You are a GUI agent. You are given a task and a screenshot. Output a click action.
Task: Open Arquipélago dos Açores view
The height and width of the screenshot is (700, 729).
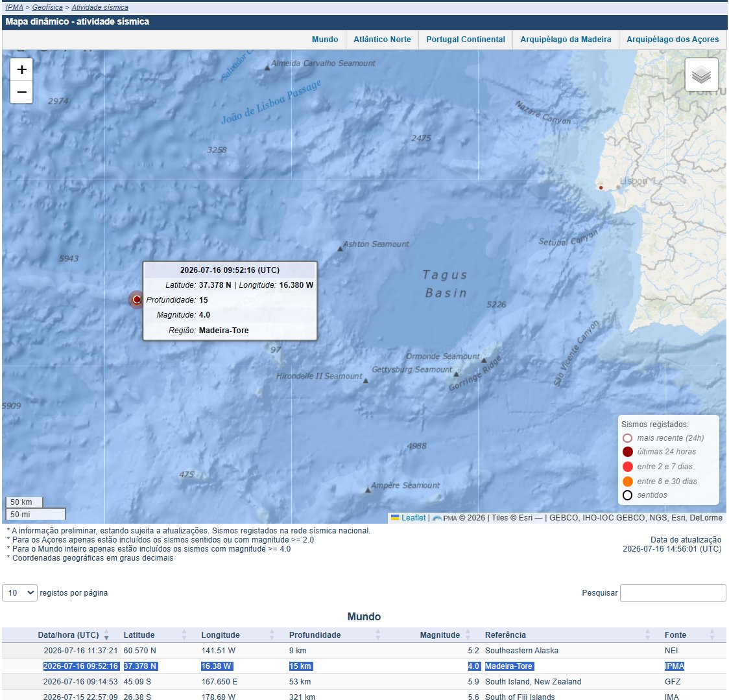[x=673, y=40]
